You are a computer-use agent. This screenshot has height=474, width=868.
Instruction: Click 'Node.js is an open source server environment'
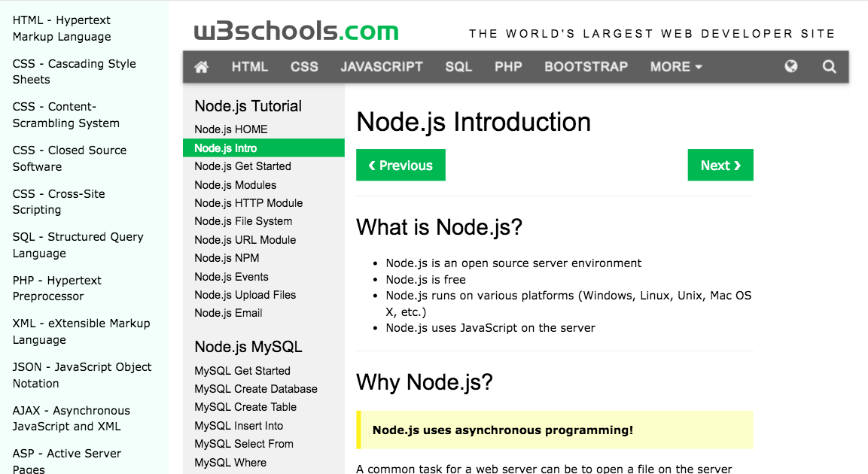click(x=513, y=263)
